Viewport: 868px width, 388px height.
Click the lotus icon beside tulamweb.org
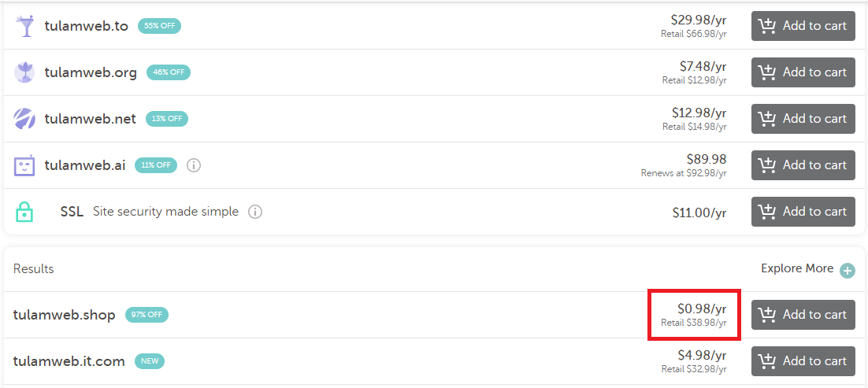point(24,72)
